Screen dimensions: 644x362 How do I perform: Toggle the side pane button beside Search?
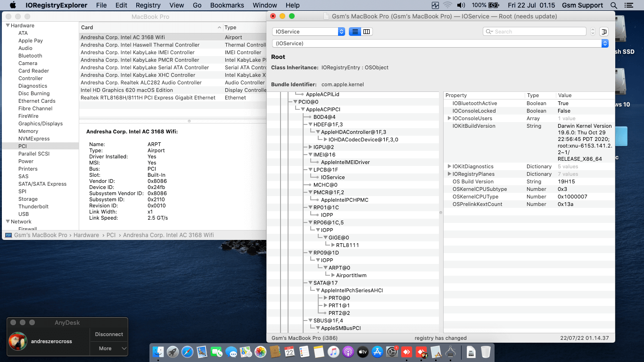604,32
